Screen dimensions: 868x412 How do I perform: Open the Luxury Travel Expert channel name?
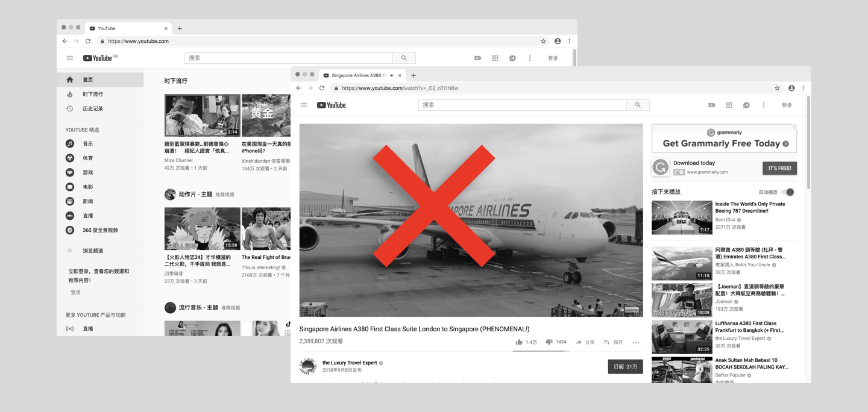[x=350, y=363]
